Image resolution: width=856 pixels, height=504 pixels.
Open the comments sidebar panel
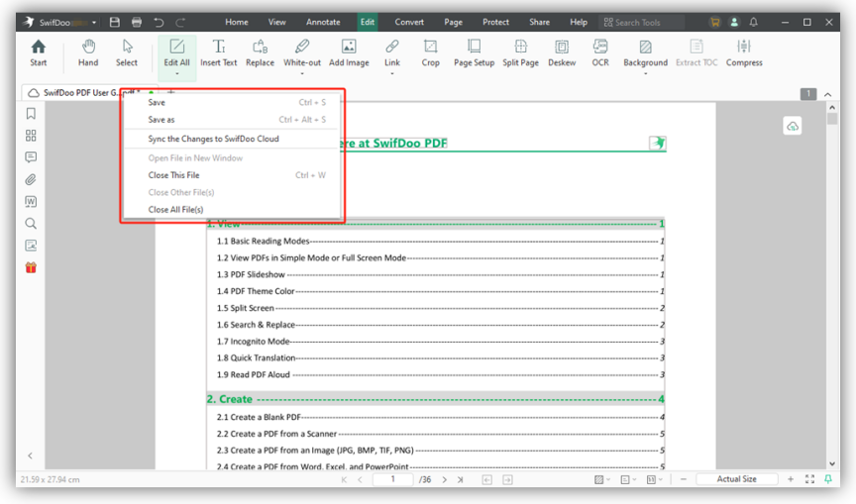pyautogui.click(x=31, y=157)
